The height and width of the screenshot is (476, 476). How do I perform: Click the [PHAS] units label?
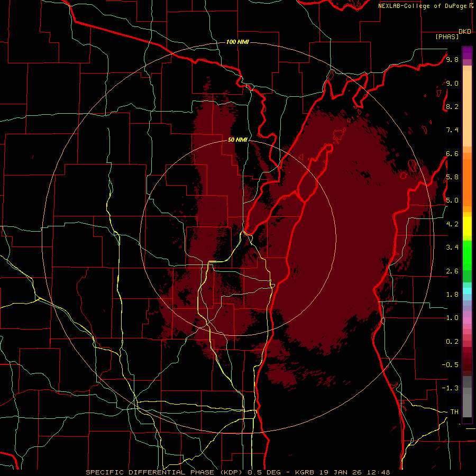tap(447, 36)
